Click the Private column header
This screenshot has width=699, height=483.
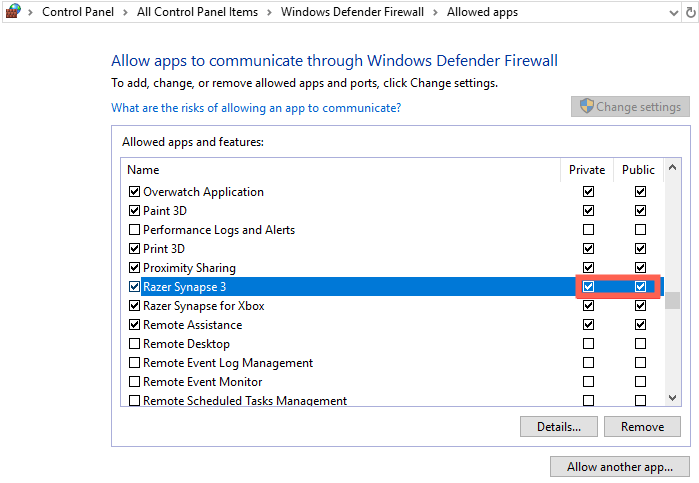(x=587, y=170)
